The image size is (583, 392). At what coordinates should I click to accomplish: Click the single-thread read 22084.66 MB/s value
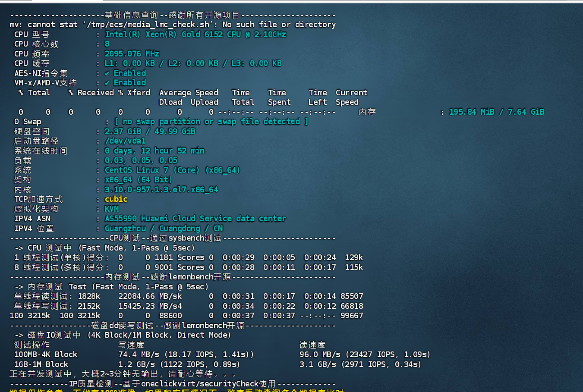coord(150,296)
